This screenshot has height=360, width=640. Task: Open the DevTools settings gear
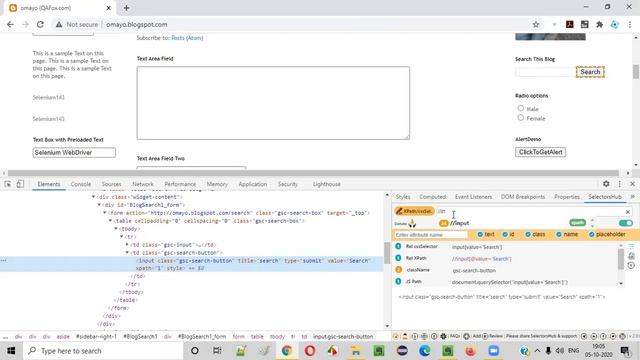point(606,184)
